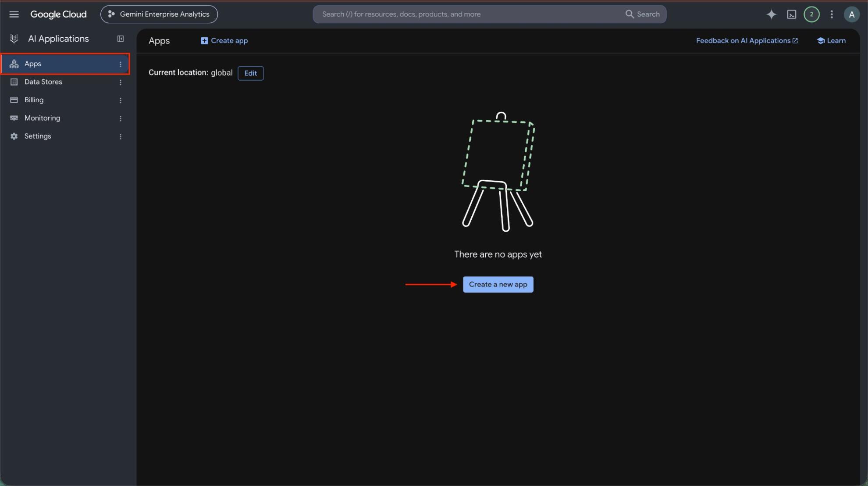
Task: Click the Google Cloud logo
Action: 58,14
